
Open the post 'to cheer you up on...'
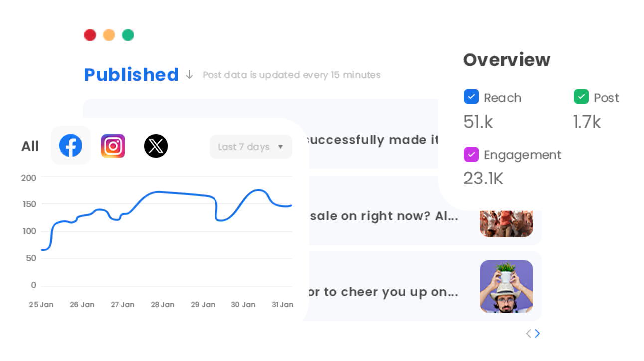384,292
